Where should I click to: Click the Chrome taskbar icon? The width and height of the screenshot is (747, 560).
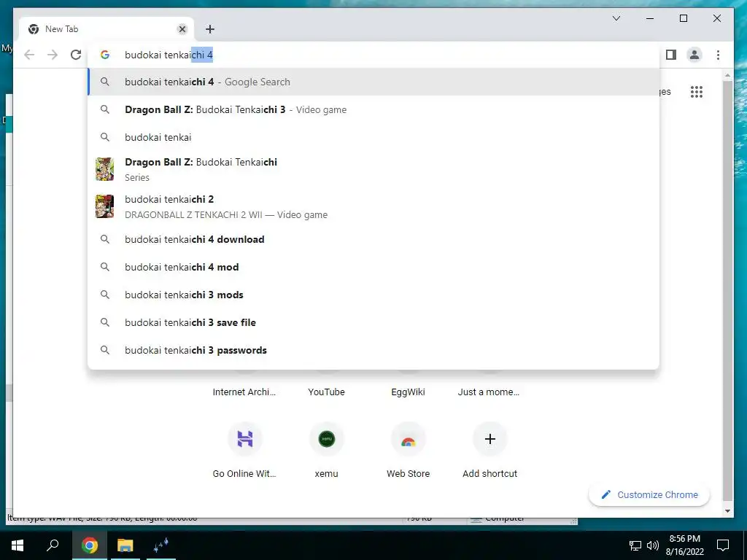[89, 545]
